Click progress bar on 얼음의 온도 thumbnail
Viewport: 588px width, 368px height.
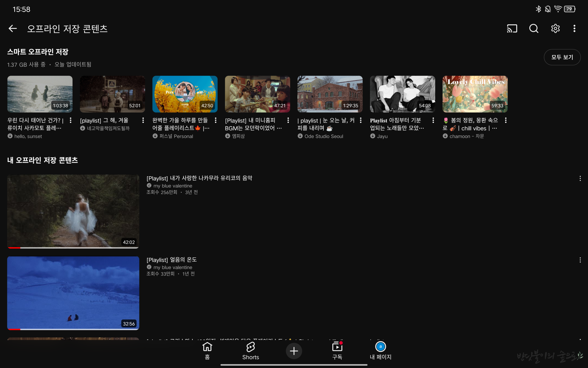point(73,329)
